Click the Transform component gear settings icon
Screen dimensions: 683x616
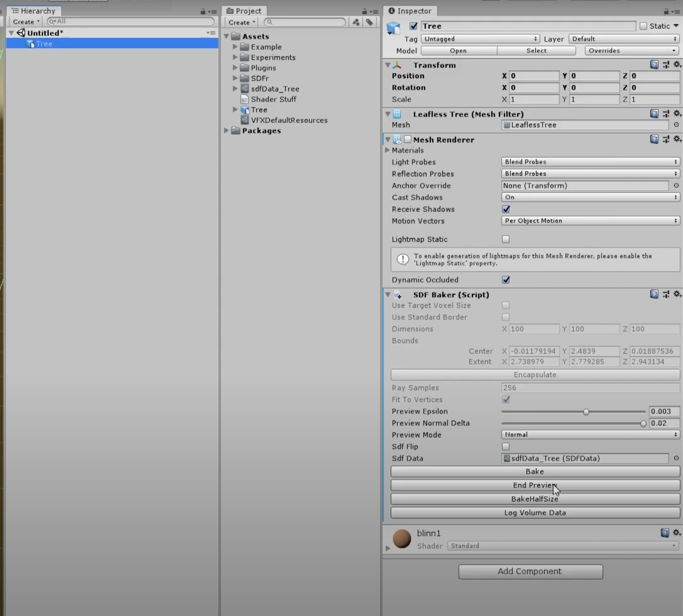coord(677,65)
